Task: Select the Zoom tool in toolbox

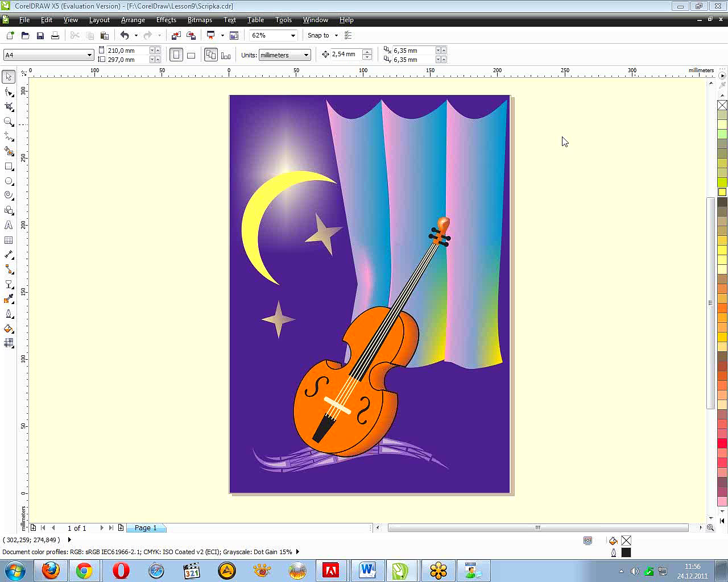Action: (9, 122)
